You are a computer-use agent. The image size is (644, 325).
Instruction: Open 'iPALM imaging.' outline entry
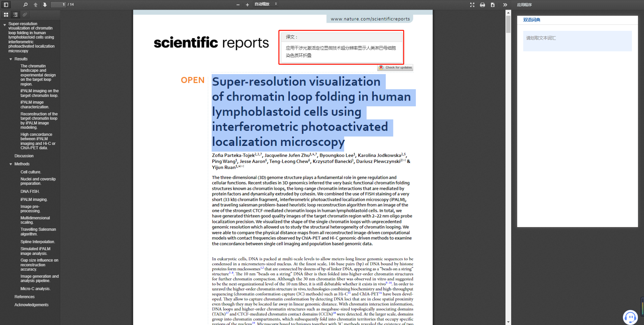click(x=34, y=200)
